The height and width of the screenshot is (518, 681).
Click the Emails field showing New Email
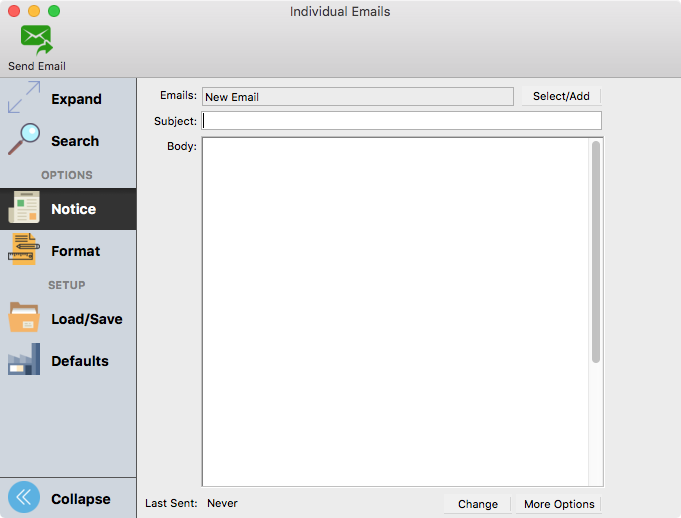tap(358, 97)
